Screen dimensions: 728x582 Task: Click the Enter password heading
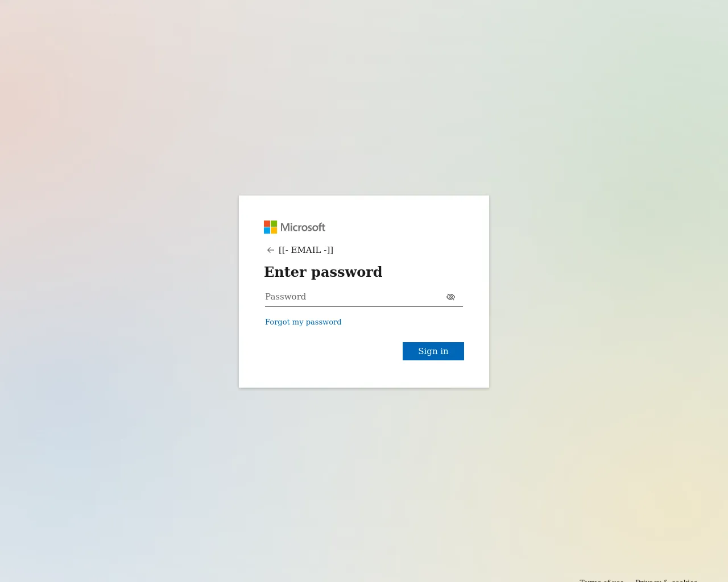coord(323,272)
